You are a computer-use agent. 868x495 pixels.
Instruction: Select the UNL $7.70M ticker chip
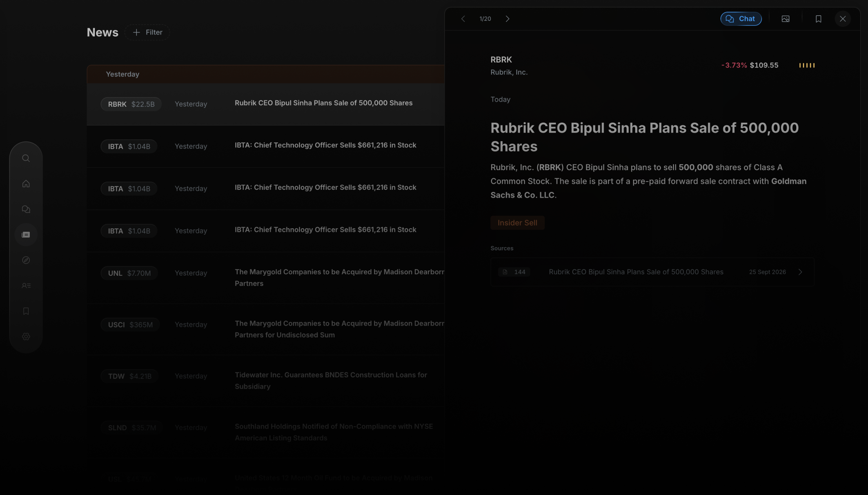coord(129,273)
